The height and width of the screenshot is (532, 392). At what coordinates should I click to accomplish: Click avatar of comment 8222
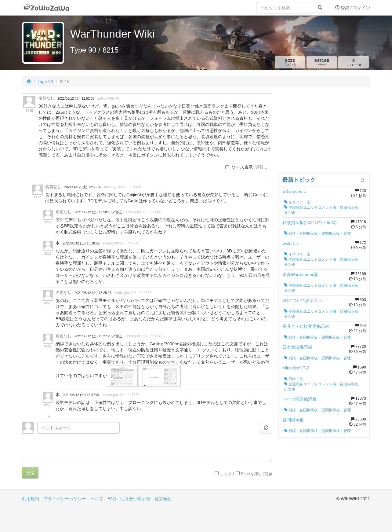[48, 397]
